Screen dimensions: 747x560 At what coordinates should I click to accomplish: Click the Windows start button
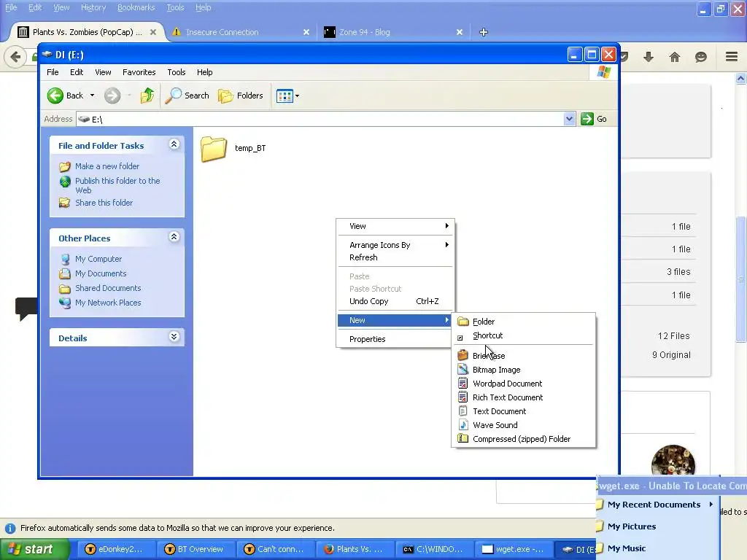pyautogui.click(x=34, y=550)
